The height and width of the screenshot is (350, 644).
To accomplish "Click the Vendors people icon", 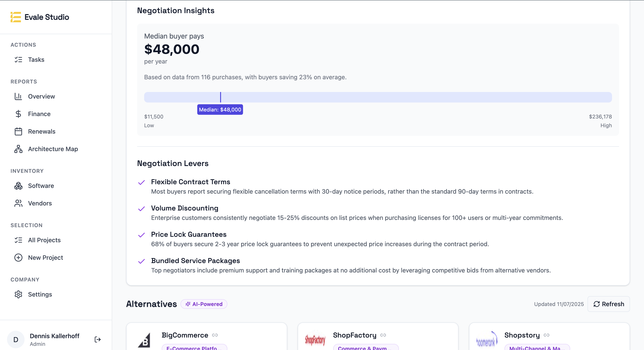I will pyautogui.click(x=18, y=203).
